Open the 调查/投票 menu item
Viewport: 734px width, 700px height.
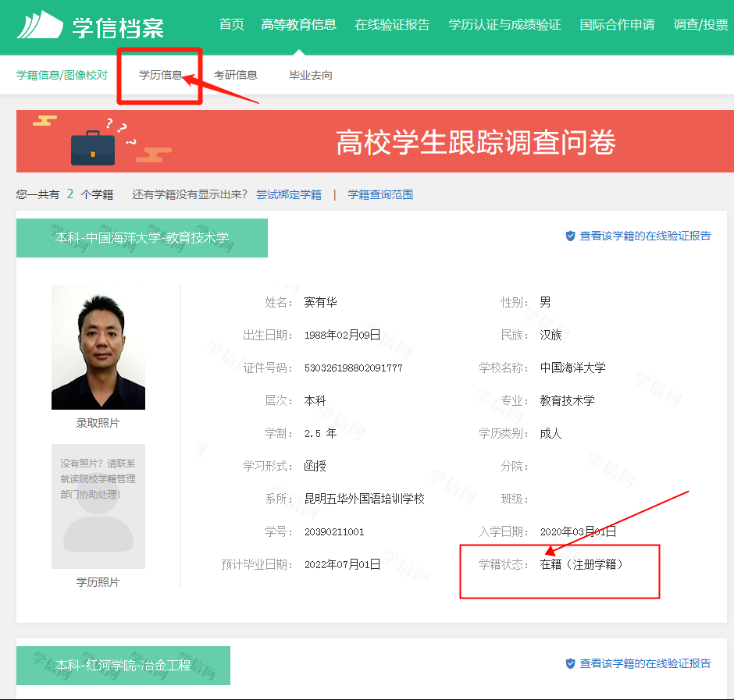pyautogui.click(x=700, y=25)
